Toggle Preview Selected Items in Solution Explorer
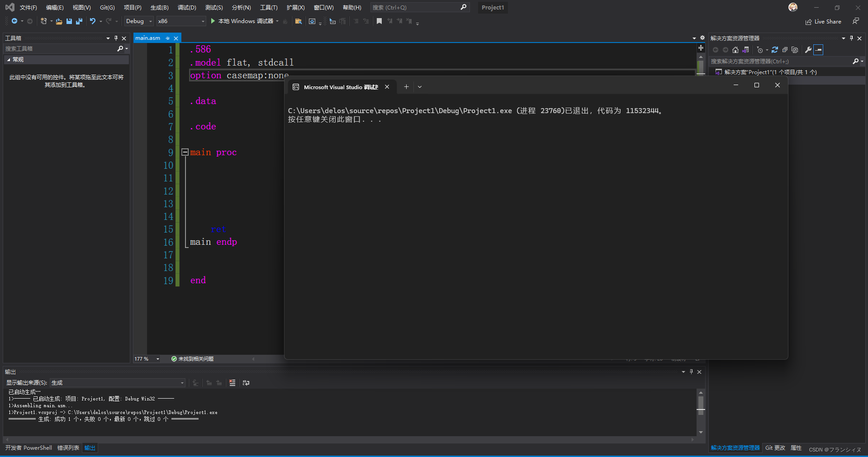 pyautogui.click(x=818, y=50)
